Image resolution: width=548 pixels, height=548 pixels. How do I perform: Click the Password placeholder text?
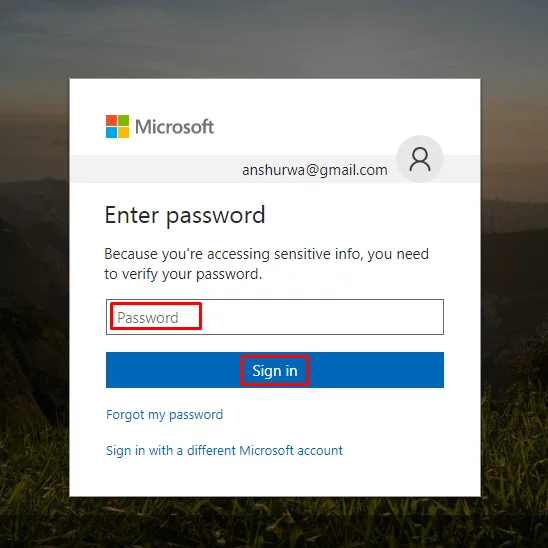[x=148, y=318]
